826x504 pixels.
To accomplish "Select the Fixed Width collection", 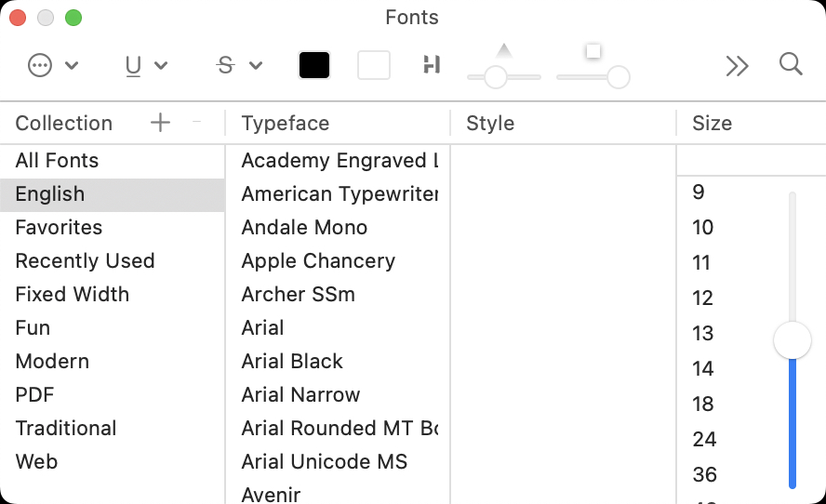I will tap(72, 295).
